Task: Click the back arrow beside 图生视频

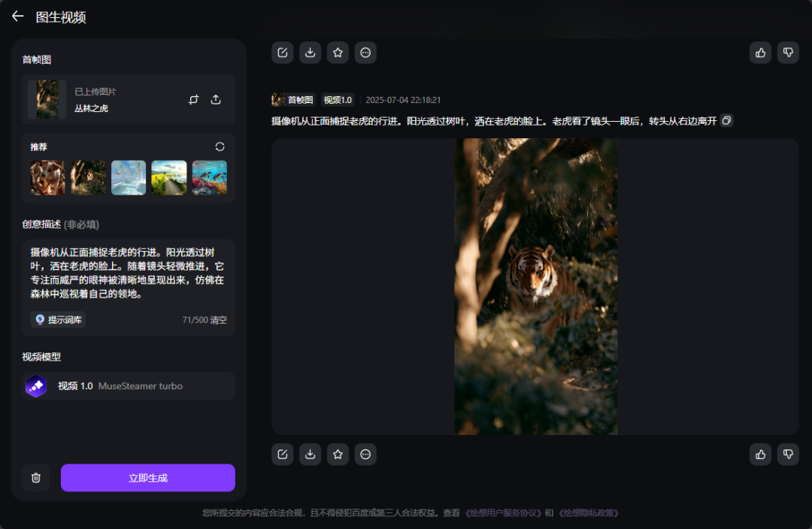Action: (x=17, y=17)
